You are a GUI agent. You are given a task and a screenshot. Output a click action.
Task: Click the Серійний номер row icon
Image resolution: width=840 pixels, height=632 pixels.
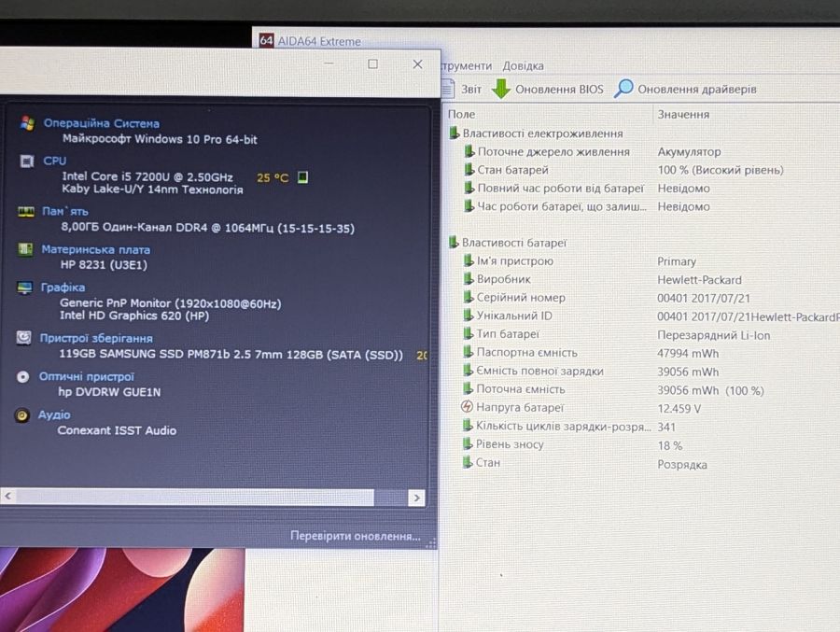point(469,298)
